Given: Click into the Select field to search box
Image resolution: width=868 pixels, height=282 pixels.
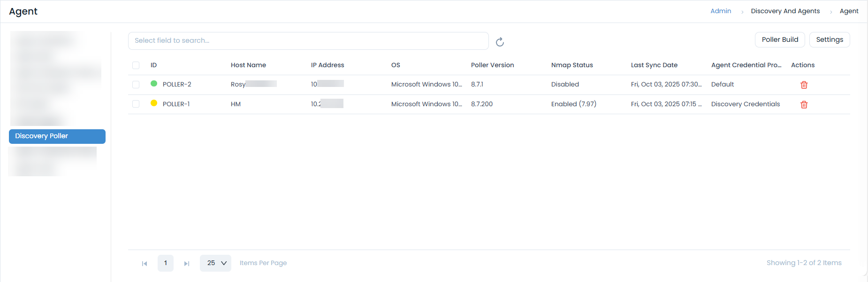Looking at the screenshot, I should point(308,41).
